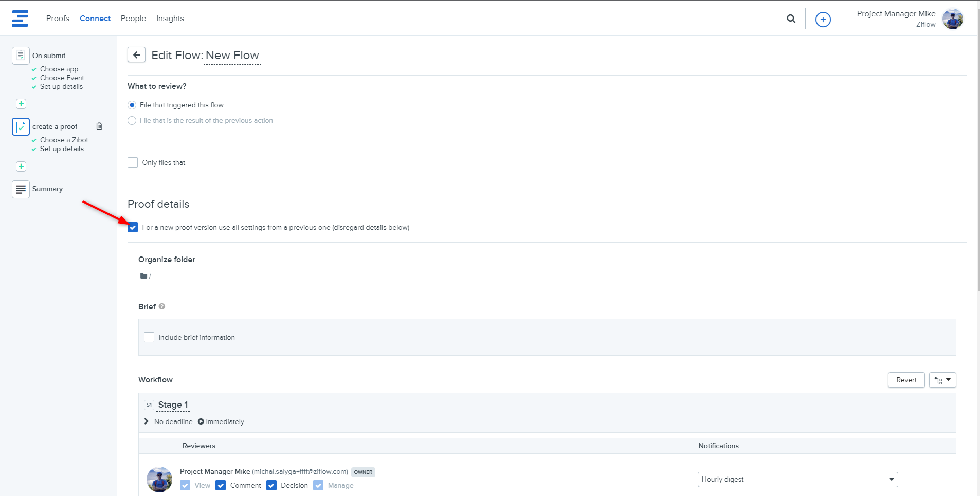Click the Revert button
This screenshot has height=496, width=980.
click(906, 380)
